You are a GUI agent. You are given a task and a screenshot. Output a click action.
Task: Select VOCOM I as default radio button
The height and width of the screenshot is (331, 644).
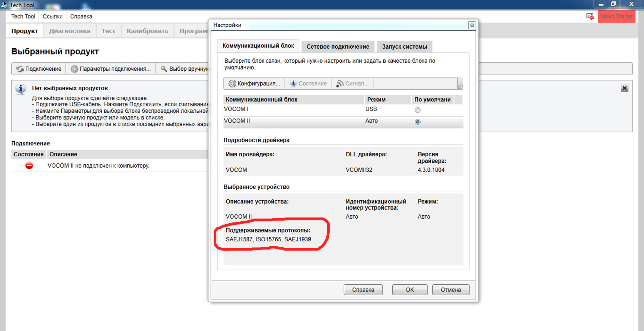click(x=417, y=110)
